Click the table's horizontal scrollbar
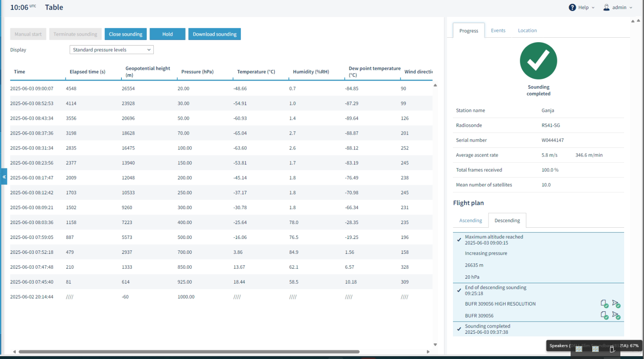This screenshot has width=644, height=359. 189,352
